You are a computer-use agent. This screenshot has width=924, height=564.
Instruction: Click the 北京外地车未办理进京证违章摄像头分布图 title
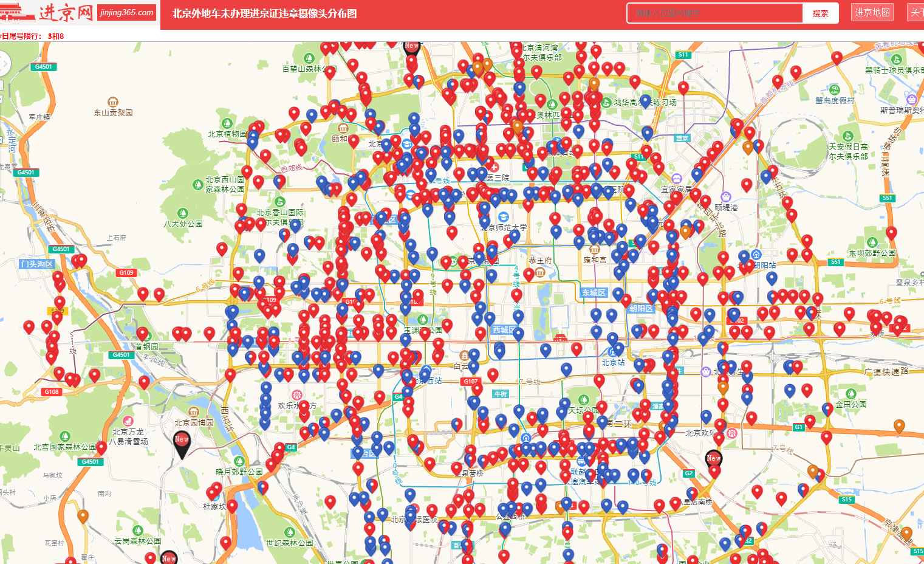(264, 13)
